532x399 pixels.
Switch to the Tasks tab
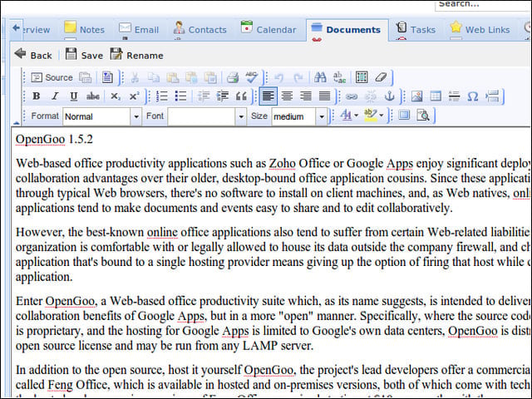(x=416, y=30)
